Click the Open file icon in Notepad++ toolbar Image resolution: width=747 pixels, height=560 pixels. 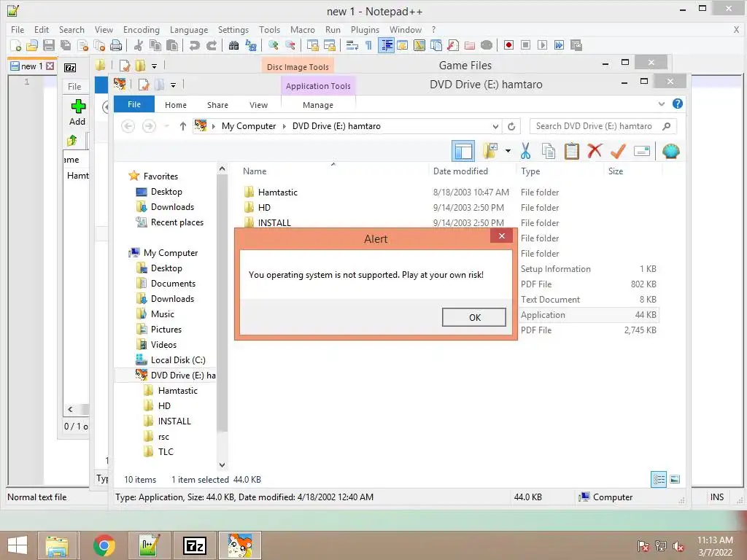tap(32, 45)
